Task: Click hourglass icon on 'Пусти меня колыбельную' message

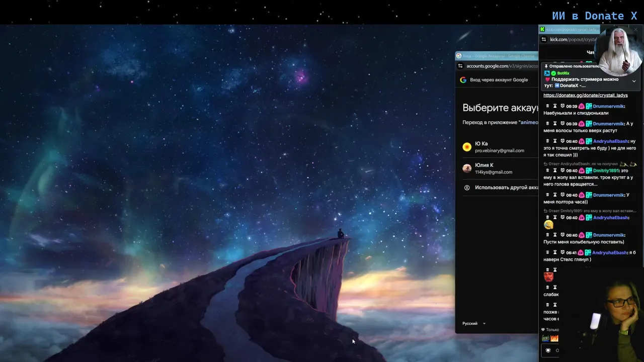Action: 555,235
